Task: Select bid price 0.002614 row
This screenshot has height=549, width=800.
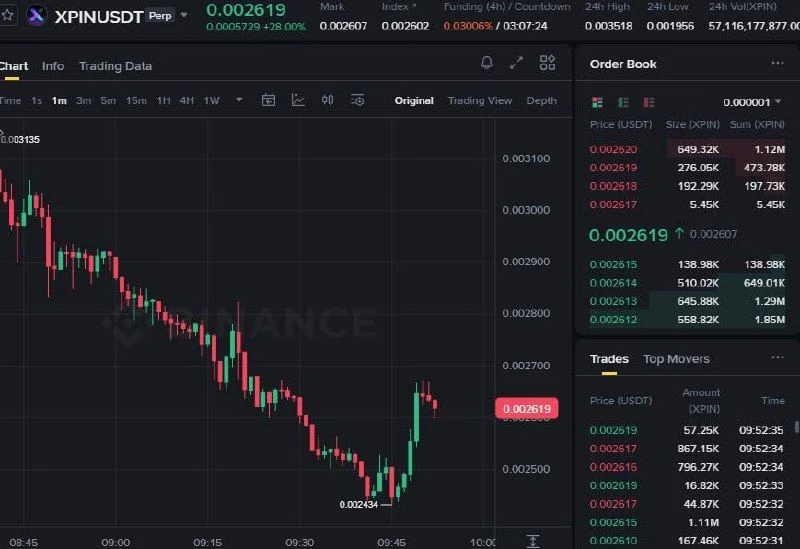Action: [687, 283]
